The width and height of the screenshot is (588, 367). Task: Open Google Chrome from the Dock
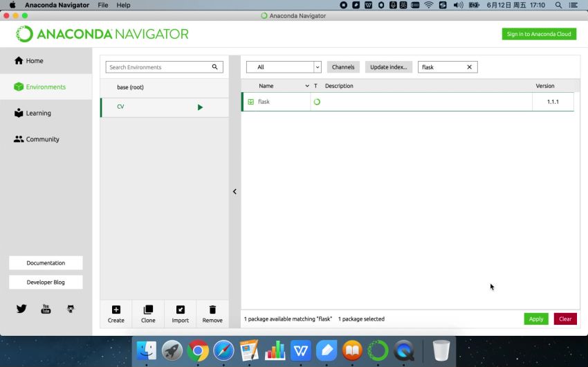pos(198,350)
